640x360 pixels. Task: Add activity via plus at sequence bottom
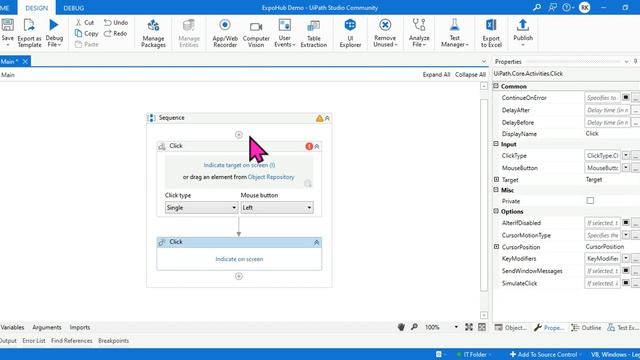tap(239, 276)
